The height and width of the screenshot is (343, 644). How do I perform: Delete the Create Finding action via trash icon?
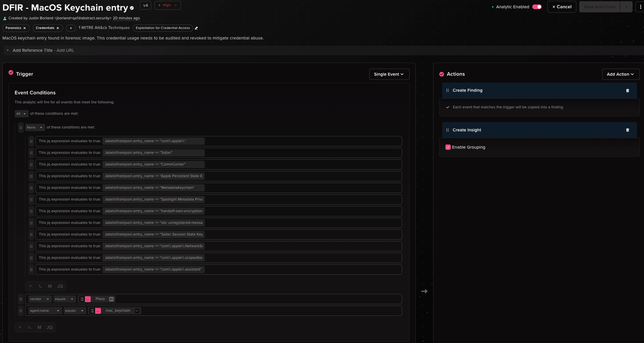point(627,90)
